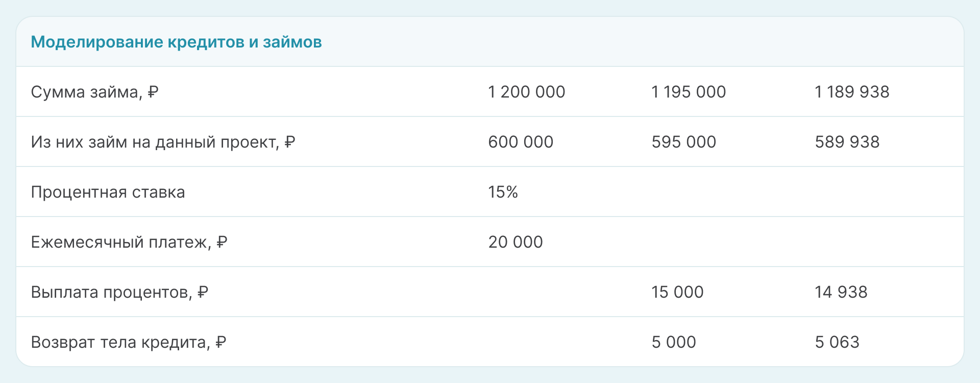Select the 1 195 000 loan amount cell
This screenshot has height=383, width=980.
point(688,92)
